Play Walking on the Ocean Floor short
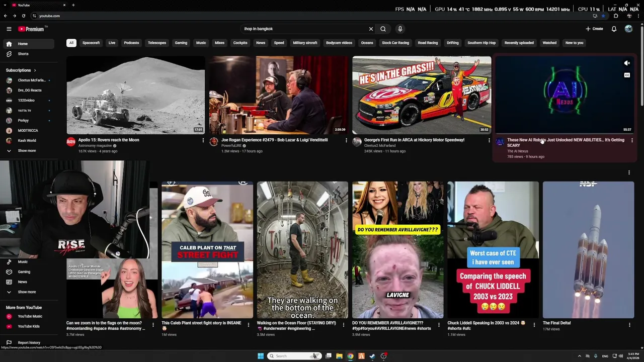The image size is (644, 362). coord(302,250)
